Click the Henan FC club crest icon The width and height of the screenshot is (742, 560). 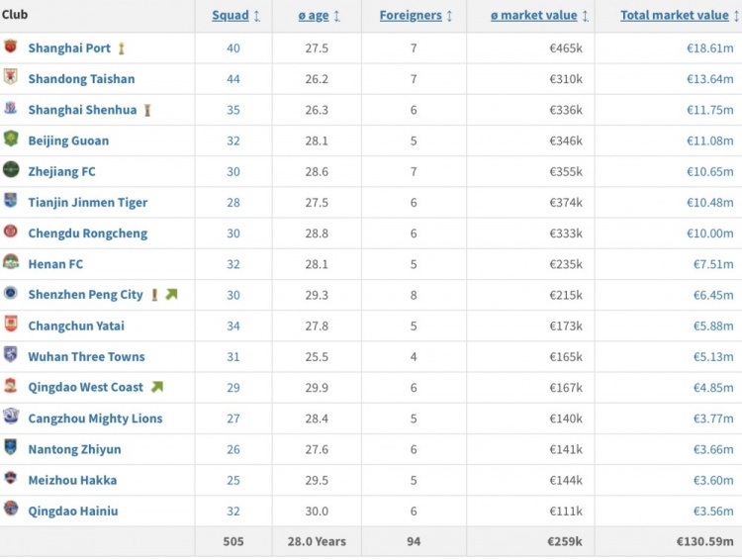(11, 262)
